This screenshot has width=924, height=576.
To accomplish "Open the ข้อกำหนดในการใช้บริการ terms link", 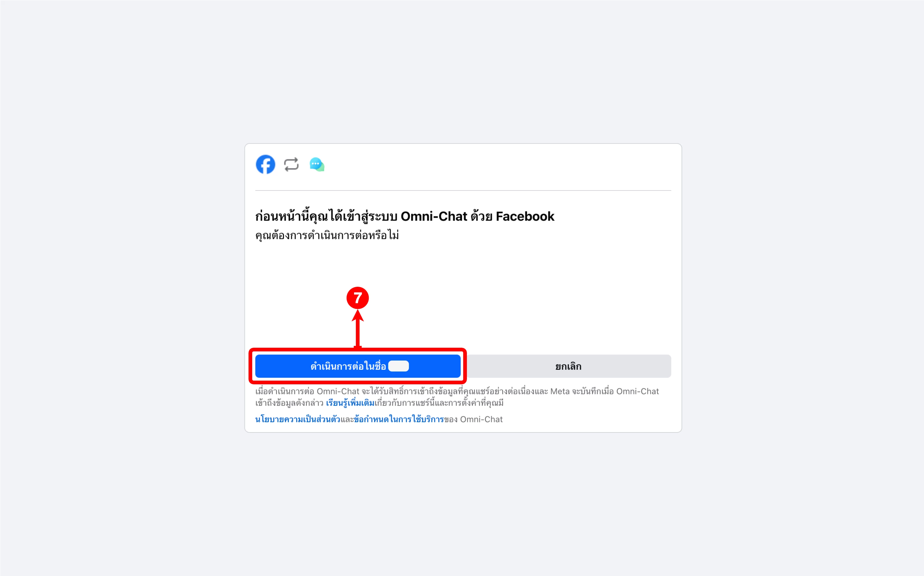I will click(x=399, y=419).
